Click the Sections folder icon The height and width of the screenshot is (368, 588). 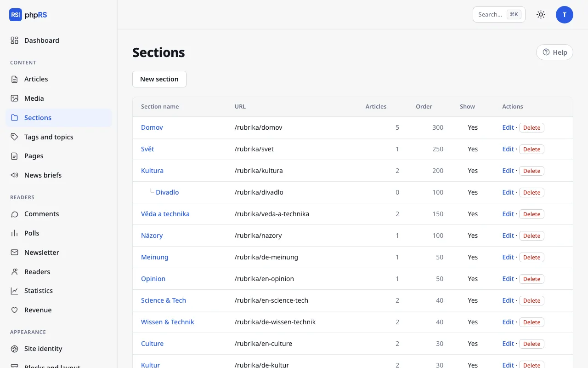point(15,118)
